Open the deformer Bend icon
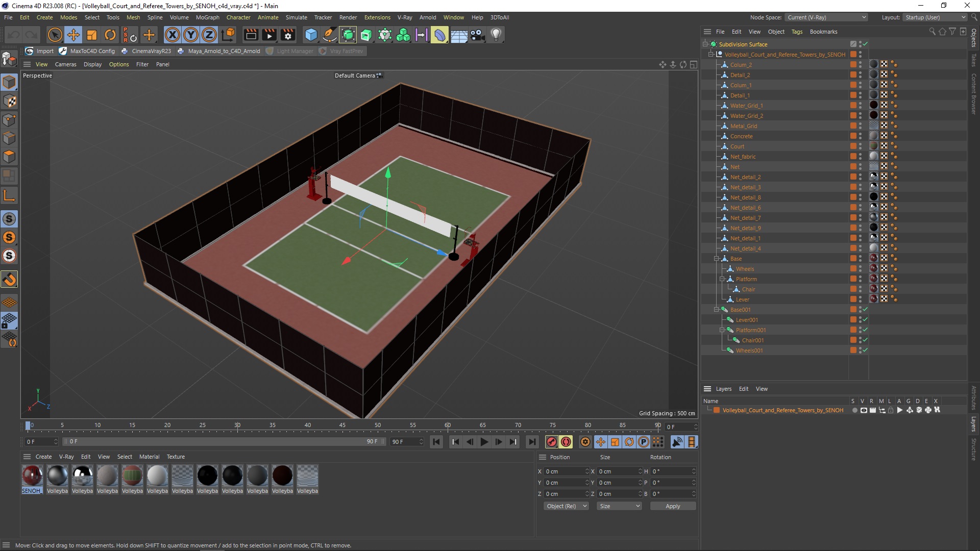The width and height of the screenshot is (980, 551). click(440, 35)
